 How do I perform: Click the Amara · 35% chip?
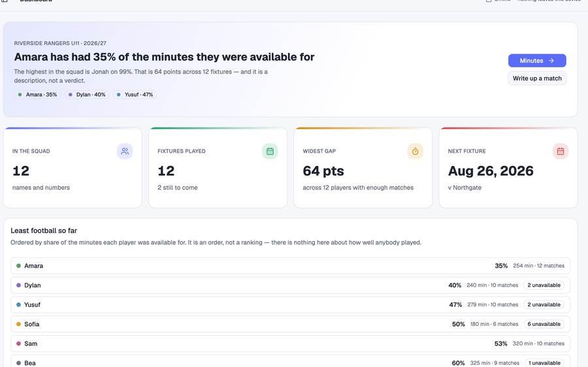(x=37, y=95)
